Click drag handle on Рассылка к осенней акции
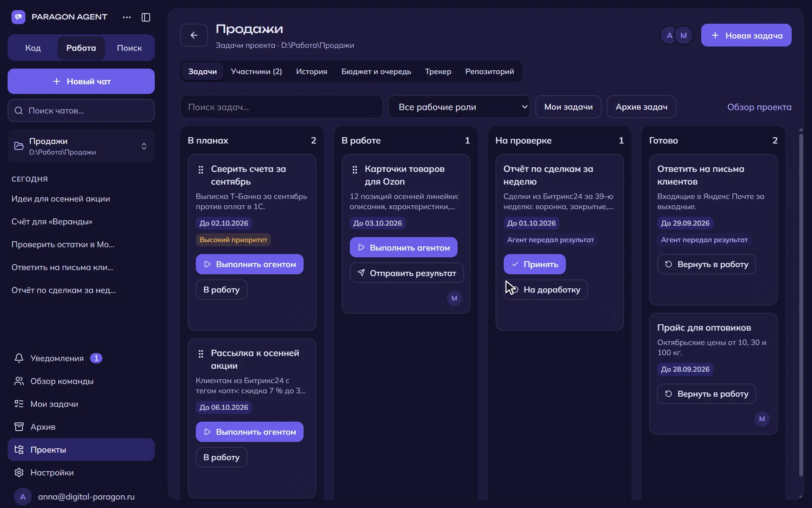Image resolution: width=812 pixels, height=508 pixels. (x=201, y=354)
